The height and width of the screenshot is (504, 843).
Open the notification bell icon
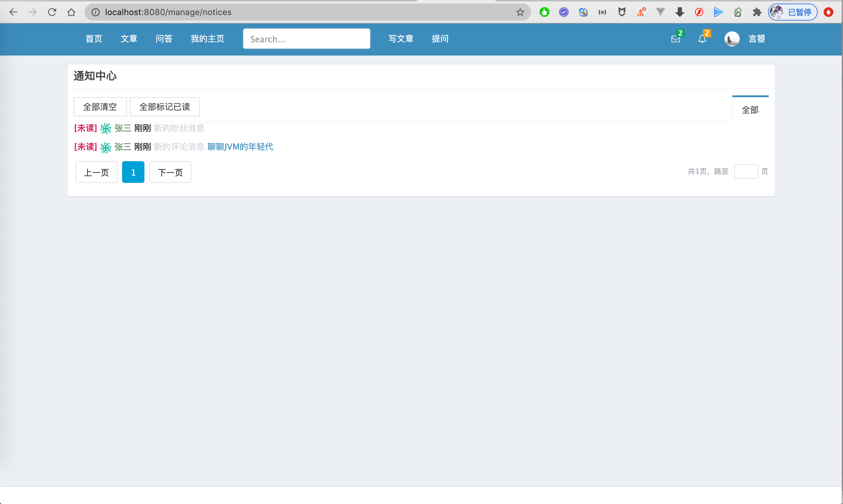(x=702, y=39)
